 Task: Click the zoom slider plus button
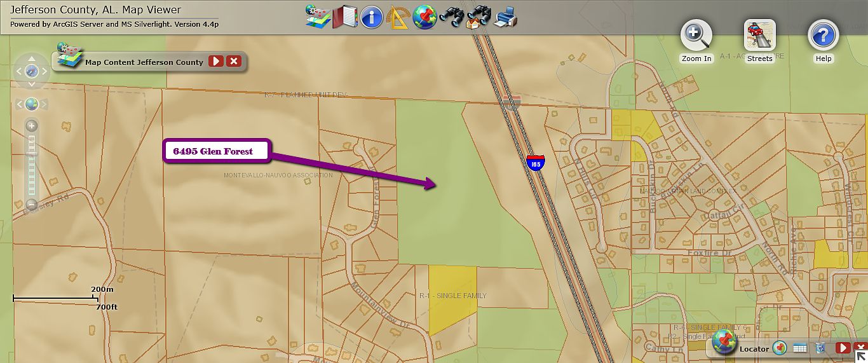pyautogui.click(x=32, y=127)
